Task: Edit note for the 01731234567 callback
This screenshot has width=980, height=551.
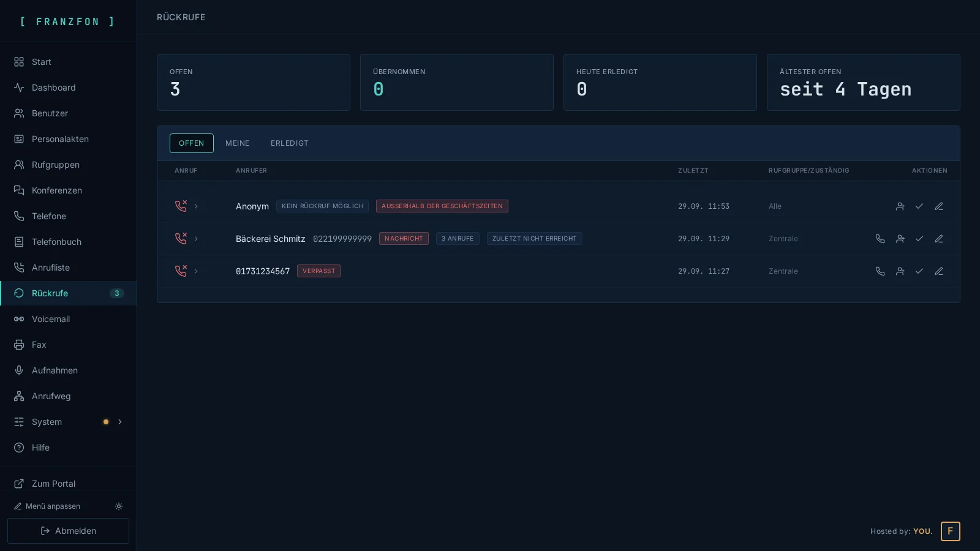Action: point(939,271)
